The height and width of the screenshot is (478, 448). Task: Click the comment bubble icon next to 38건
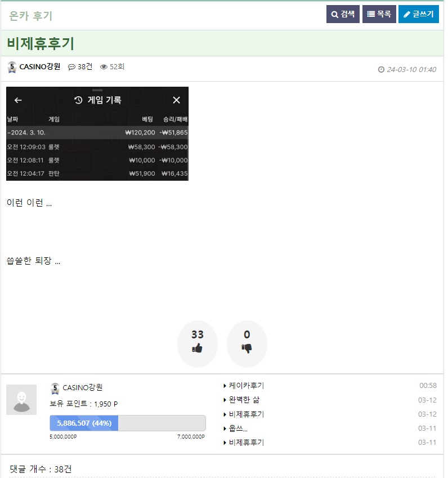(x=71, y=67)
